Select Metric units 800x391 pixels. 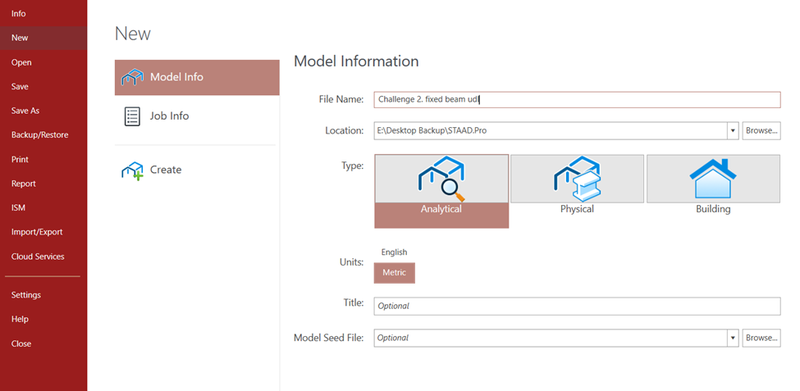pyautogui.click(x=394, y=273)
